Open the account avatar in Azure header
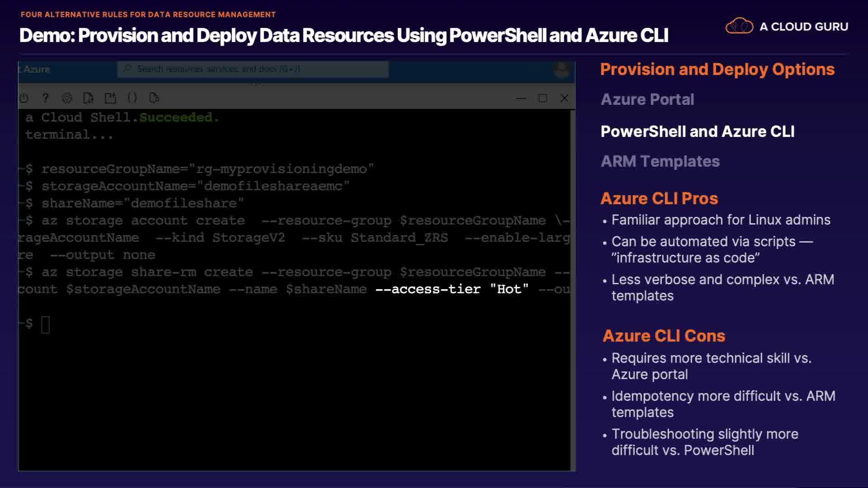Screen dimensions: 868x488 562,70
